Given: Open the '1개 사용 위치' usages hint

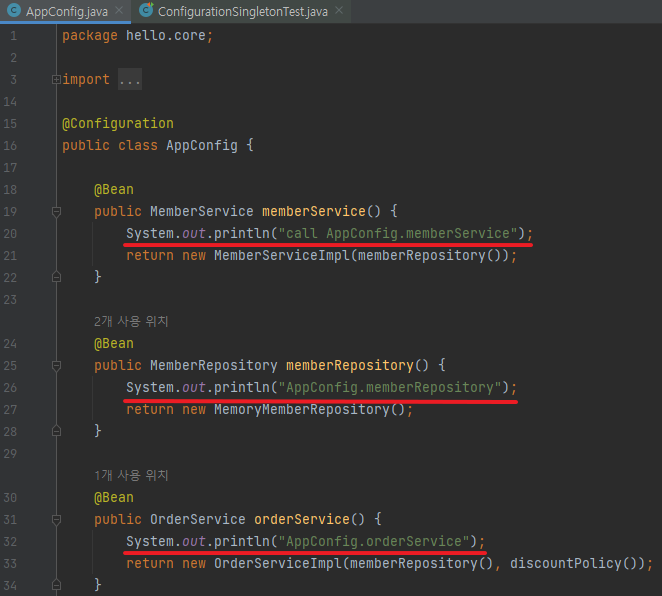Looking at the screenshot, I should pos(131,475).
